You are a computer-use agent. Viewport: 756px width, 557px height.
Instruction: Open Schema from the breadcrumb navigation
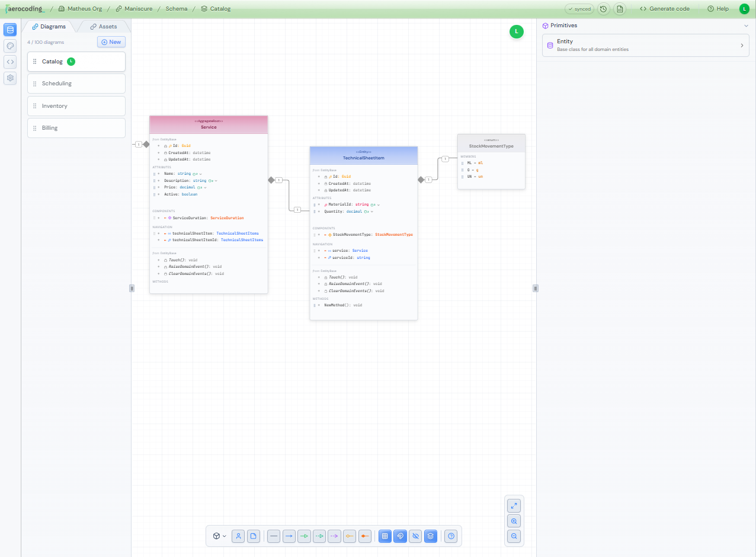point(177,8)
